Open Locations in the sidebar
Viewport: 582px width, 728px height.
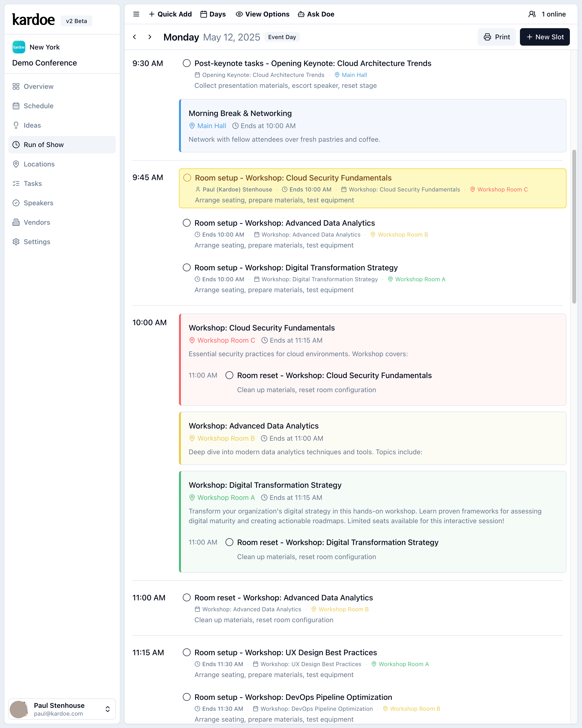click(62, 164)
